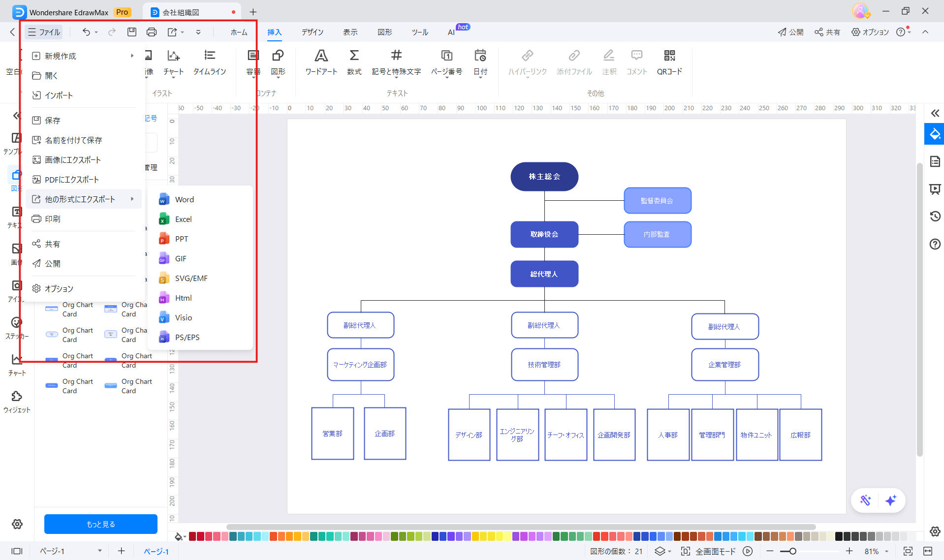Viewport: 944px width, 560px height.
Task: Open presentation icon on right sidebar
Action: [x=935, y=189]
